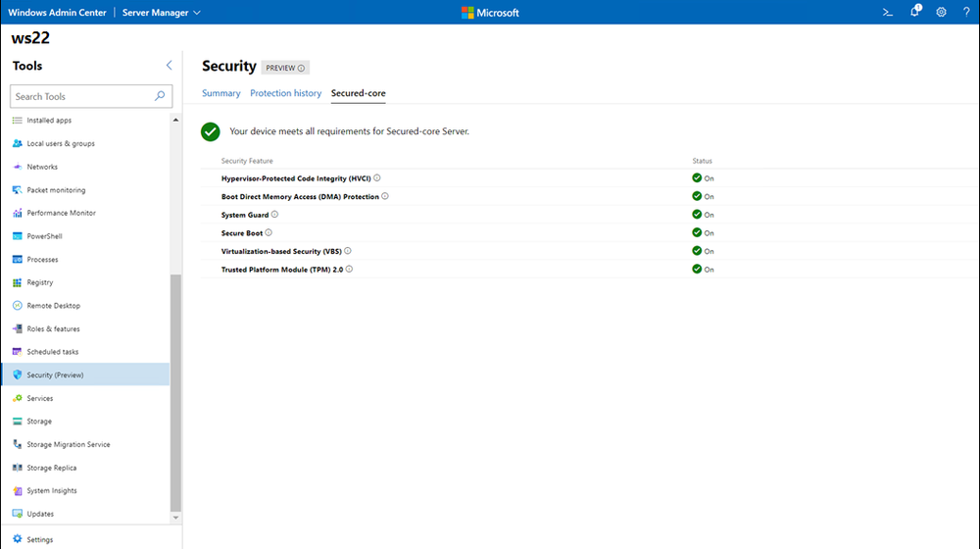Select Trusted Platform Module (TPM) 2.0 text
Viewport: 980px width, 549px height.
tap(282, 270)
